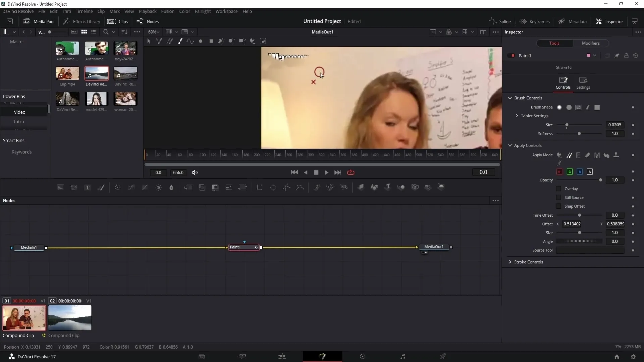Select the polygon mask tool

click(287, 187)
